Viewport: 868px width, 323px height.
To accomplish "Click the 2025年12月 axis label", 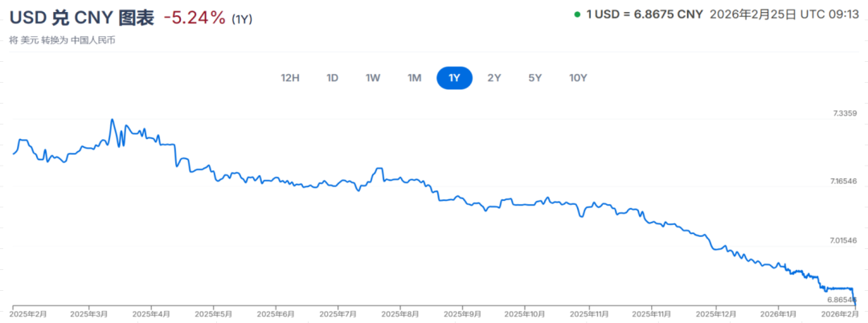I will coord(714,315).
